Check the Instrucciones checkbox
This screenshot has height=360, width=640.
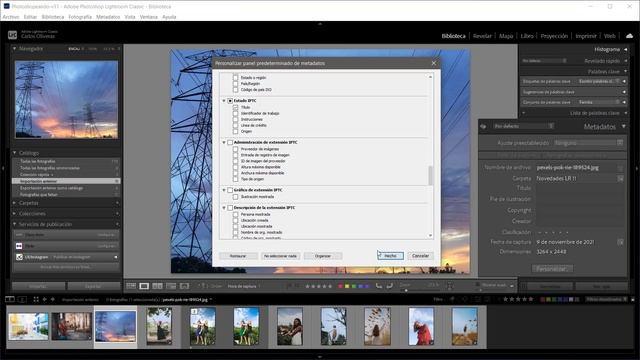236,119
